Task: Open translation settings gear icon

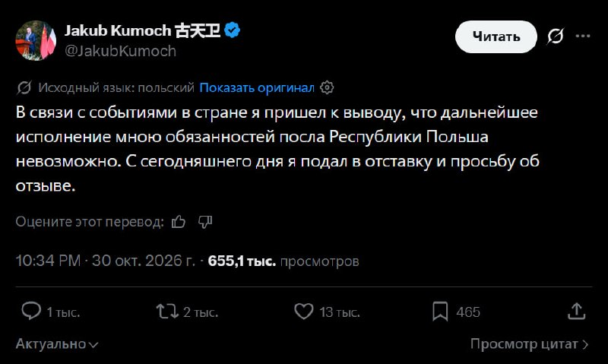Action: coord(327,87)
